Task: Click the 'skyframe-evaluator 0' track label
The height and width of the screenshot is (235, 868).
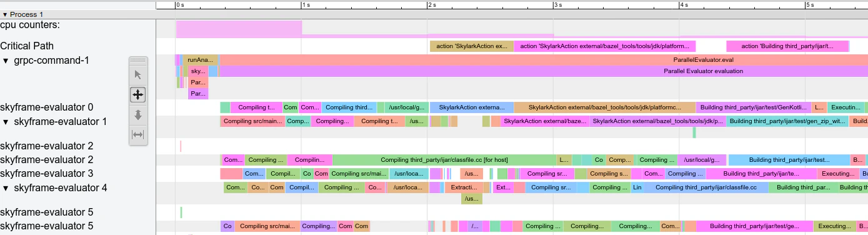Action: pyautogui.click(x=47, y=107)
